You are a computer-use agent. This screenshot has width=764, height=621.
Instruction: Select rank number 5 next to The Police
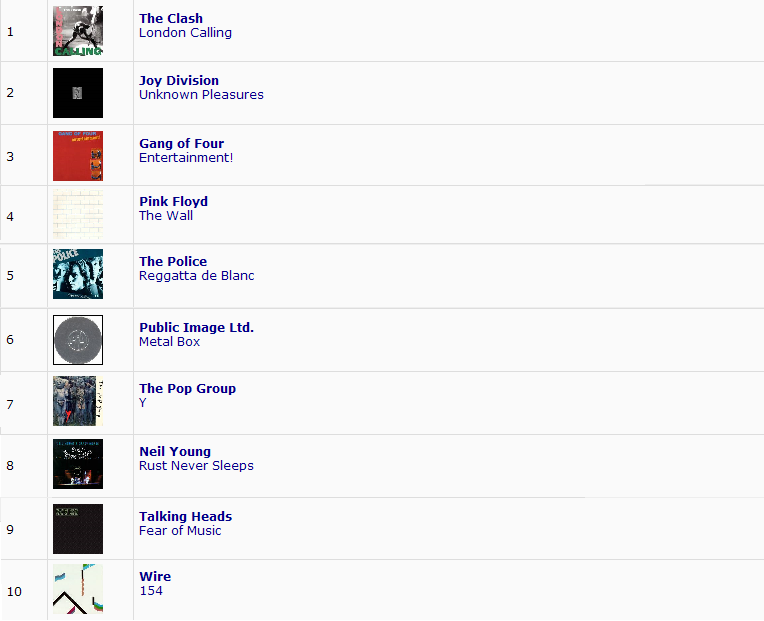(10, 276)
